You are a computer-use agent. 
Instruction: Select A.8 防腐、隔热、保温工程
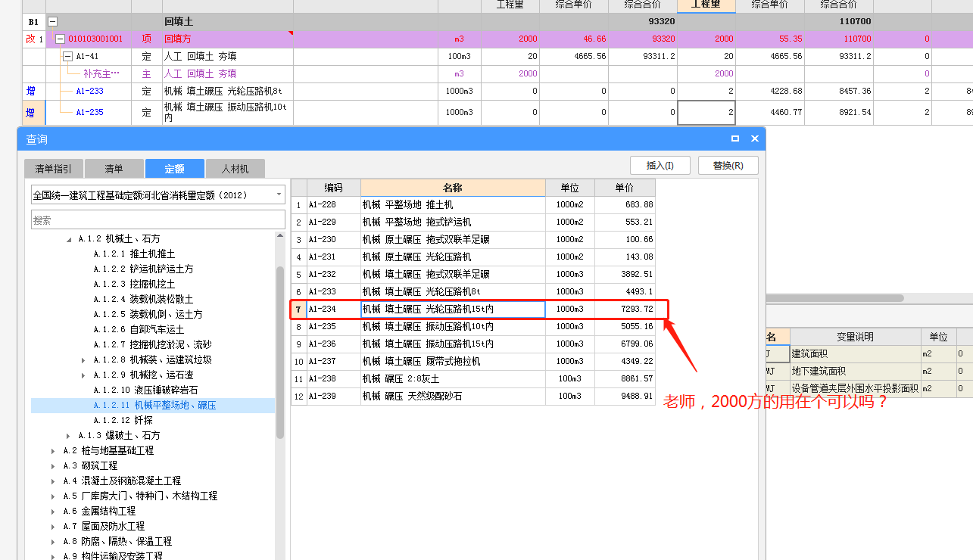click(x=117, y=542)
